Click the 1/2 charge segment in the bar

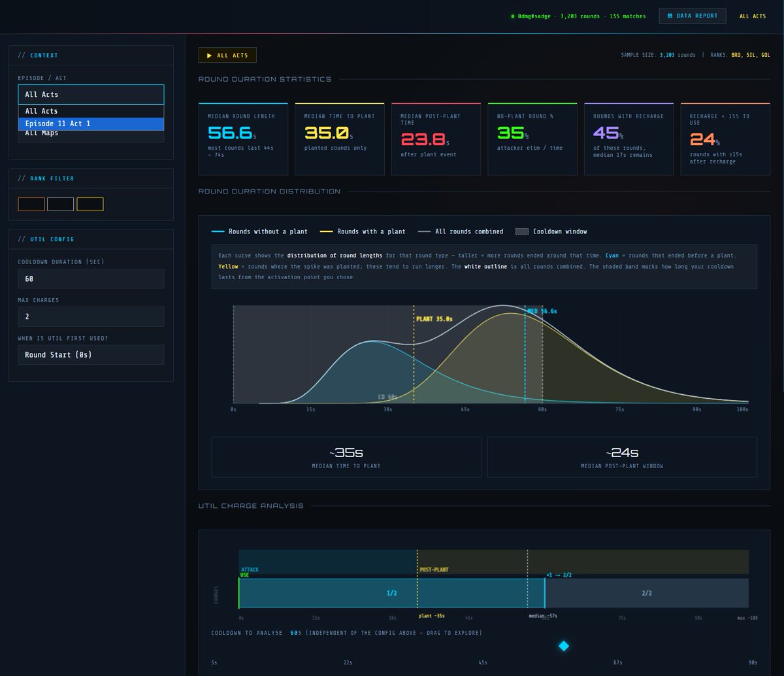392,593
